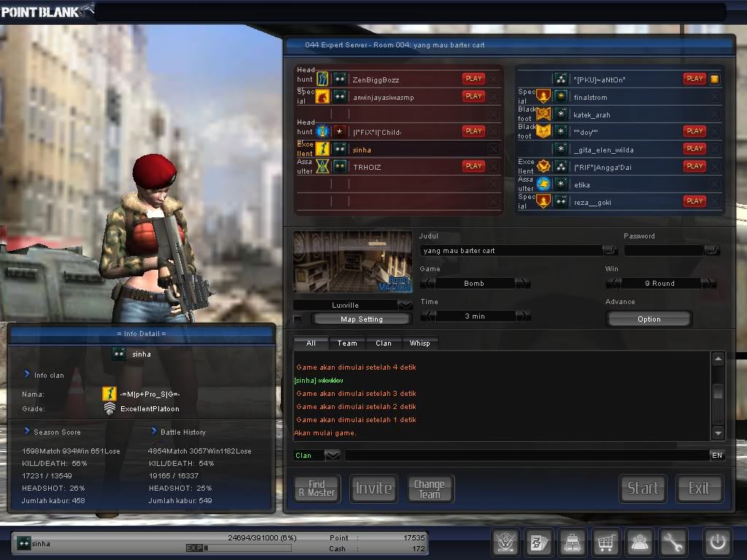Click the star rank badge beside ||*FiX*||`Child-
The image size is (747, 560).
(x=340, y=131)
